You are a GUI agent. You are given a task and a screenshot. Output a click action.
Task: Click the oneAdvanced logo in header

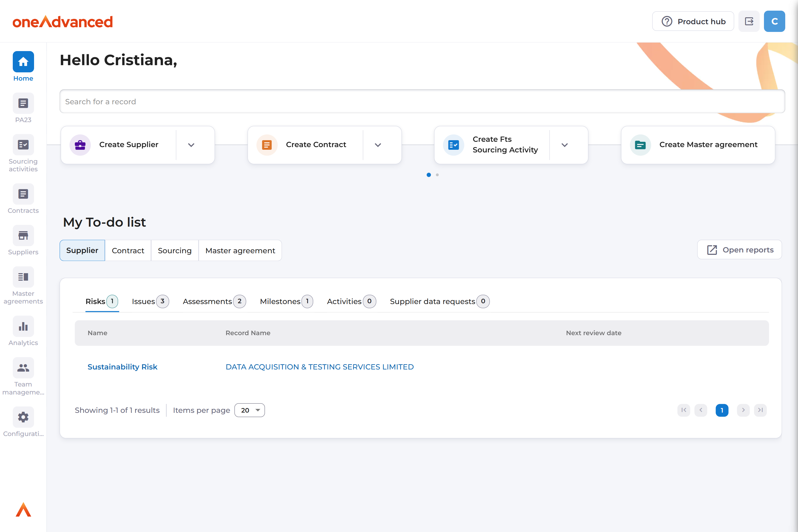point(63,21)
